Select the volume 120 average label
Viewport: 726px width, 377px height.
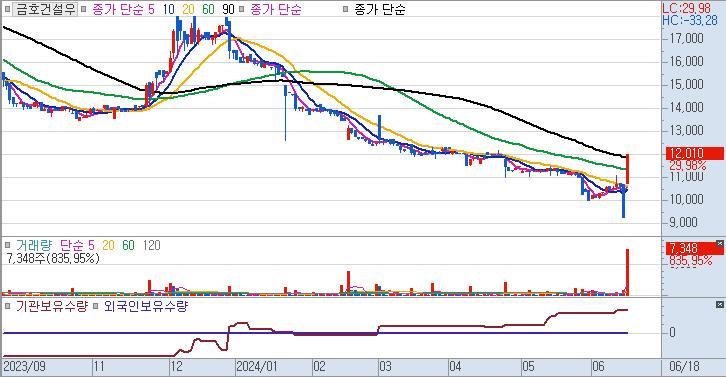click(x=151, y=245)
